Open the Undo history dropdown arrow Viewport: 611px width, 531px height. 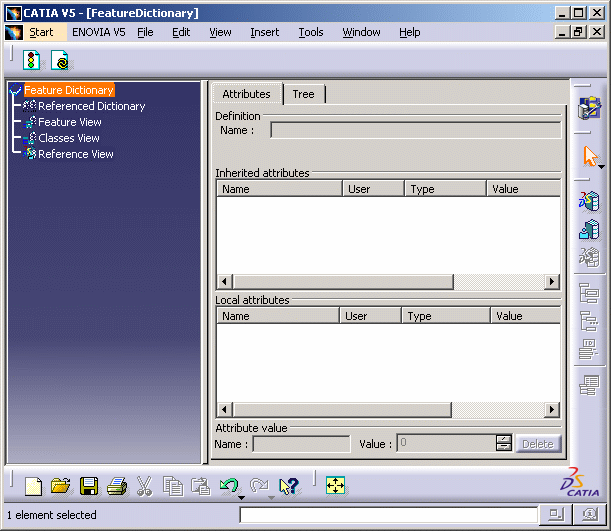click(x=241, y=497)
